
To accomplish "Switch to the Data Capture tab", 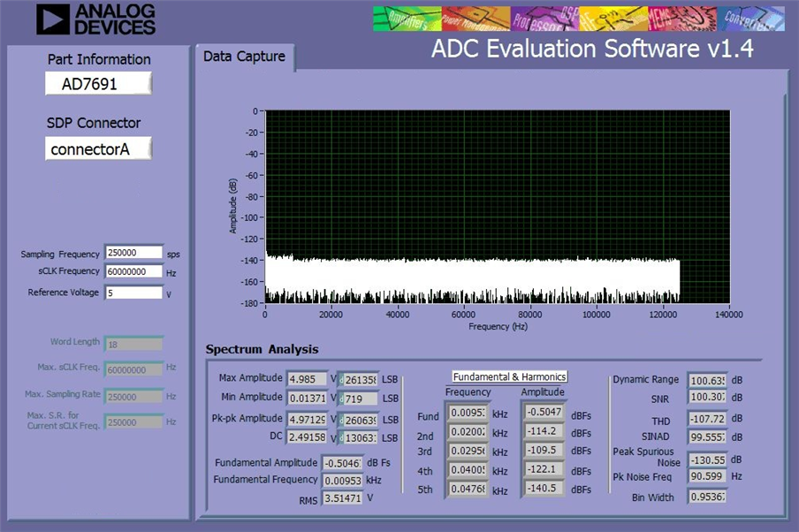I will point(244,57).
